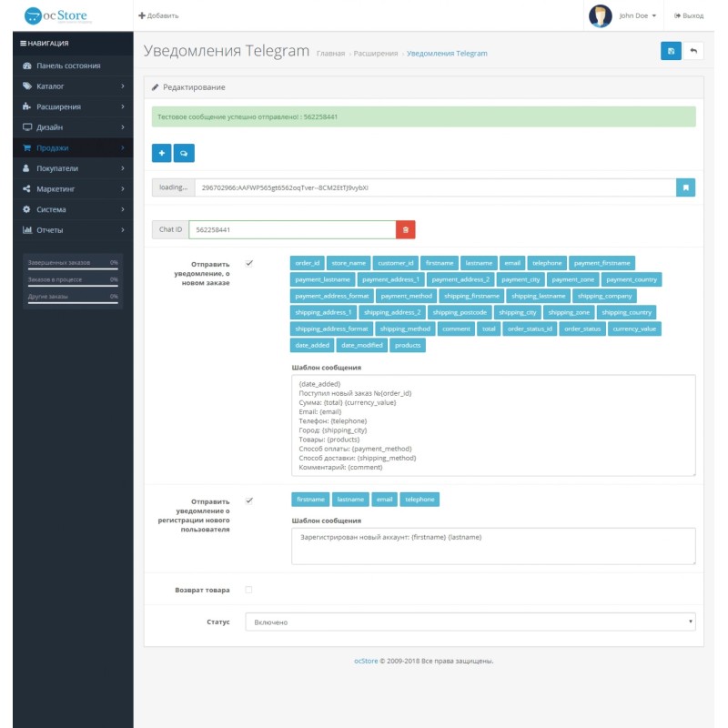
Task: Enable the Возврат товара checkbox
Action: pos(249,590)
